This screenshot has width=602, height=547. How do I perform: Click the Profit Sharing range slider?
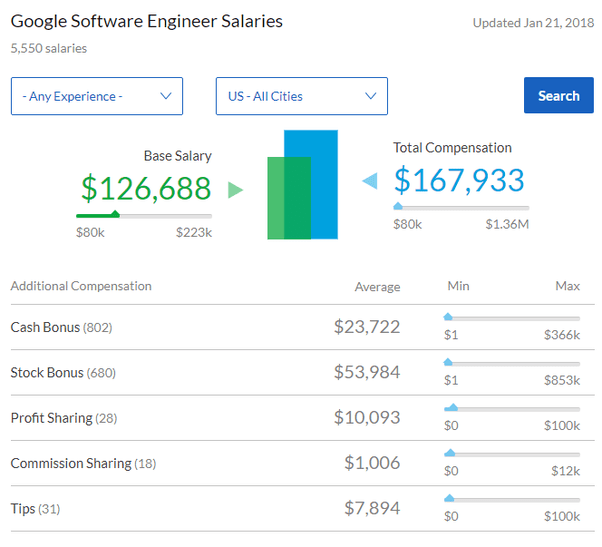click(512, 408)
